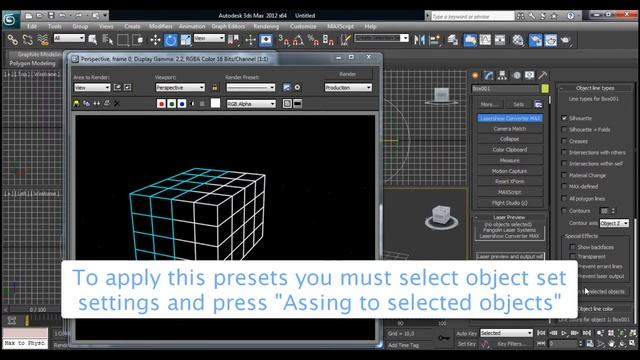Open the Contour axis Object Z dropdown
This screenshot has width=640, height=360.
click(x=614, y=223)
